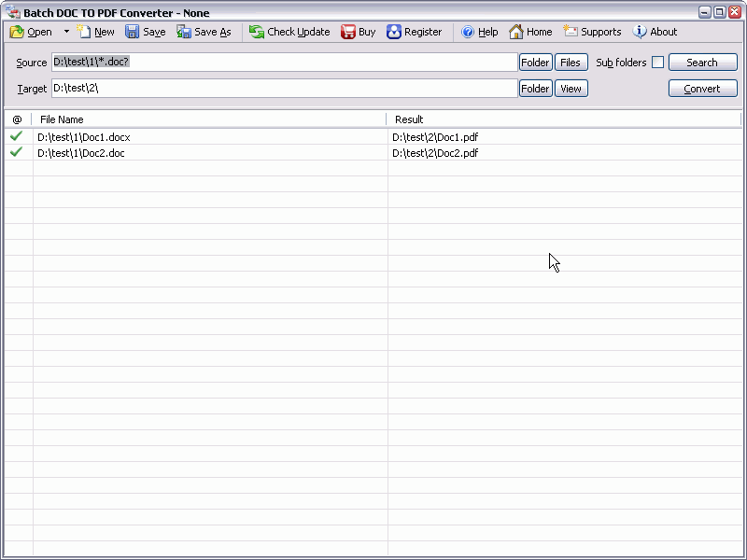Click the New document icon
The image size is (747, 560).
[85, 32]
